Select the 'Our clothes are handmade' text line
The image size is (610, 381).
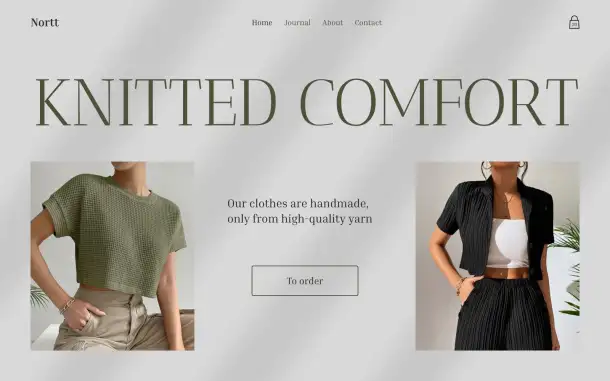(298, 204)
